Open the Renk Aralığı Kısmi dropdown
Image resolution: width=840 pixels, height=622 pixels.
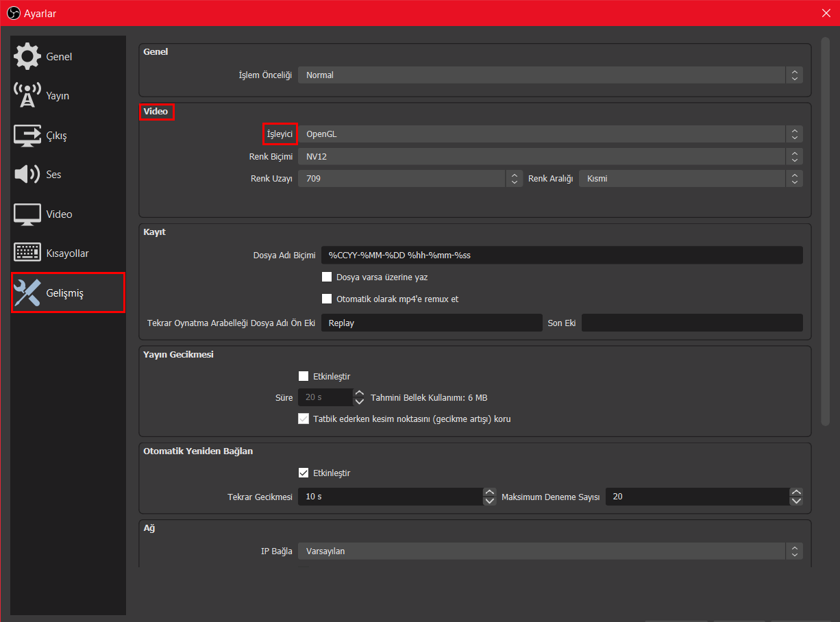pyautogui.click(x=690, y=179)
